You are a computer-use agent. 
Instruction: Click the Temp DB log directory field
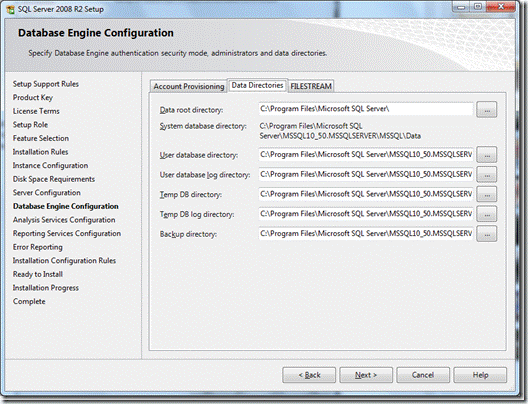click(x=366, y=214)
